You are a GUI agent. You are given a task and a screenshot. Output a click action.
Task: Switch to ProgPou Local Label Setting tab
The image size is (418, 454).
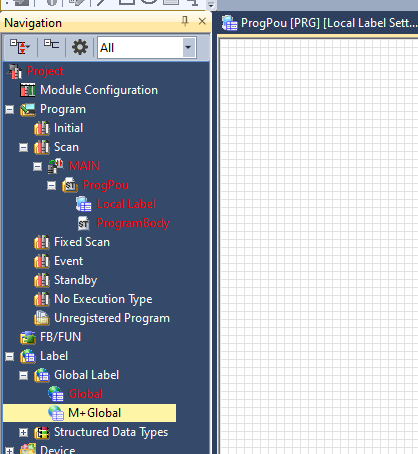coord(319,23)
